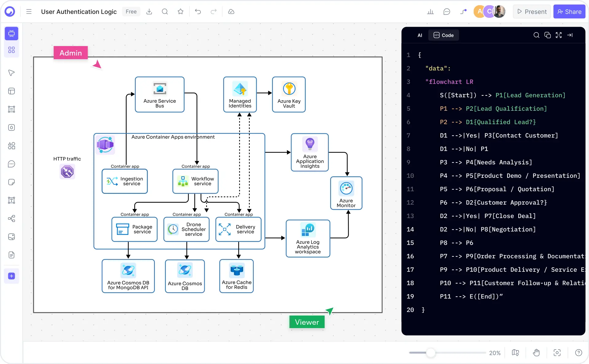Select the image insert tool
Viewport: 589px width, 364px height.
[11, 236]
